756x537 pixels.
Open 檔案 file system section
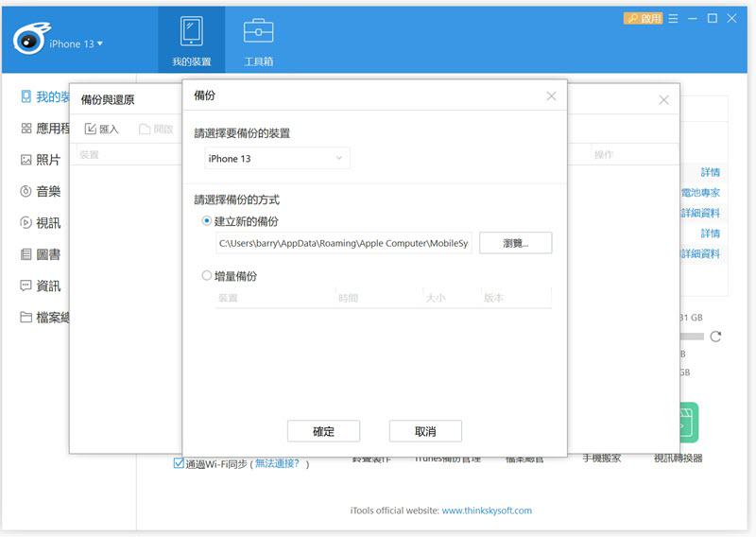point(45,317)
